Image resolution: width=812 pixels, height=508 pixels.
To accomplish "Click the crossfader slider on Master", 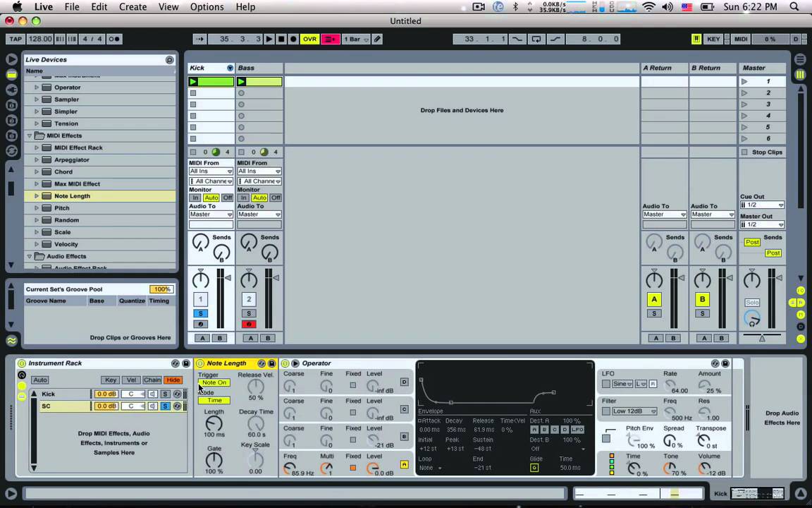I will click(x=762, y=337).
